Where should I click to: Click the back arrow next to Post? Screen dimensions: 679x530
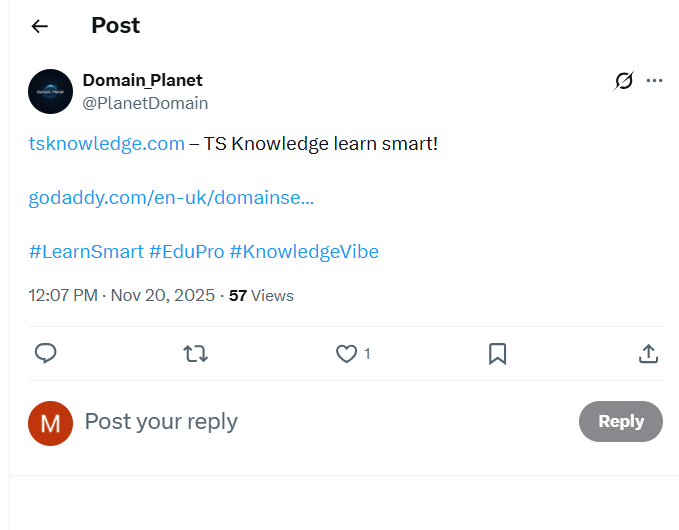point(40,26)
